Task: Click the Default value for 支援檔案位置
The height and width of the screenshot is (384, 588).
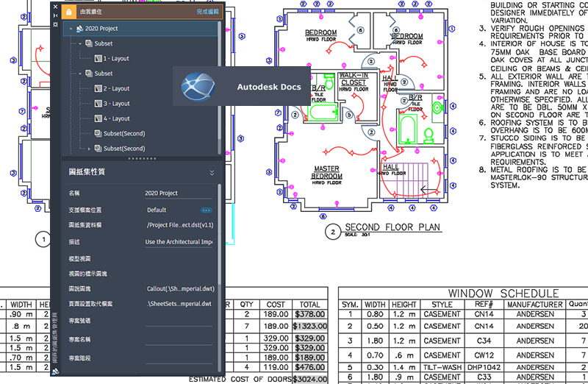Action: (x=157, y=210)
